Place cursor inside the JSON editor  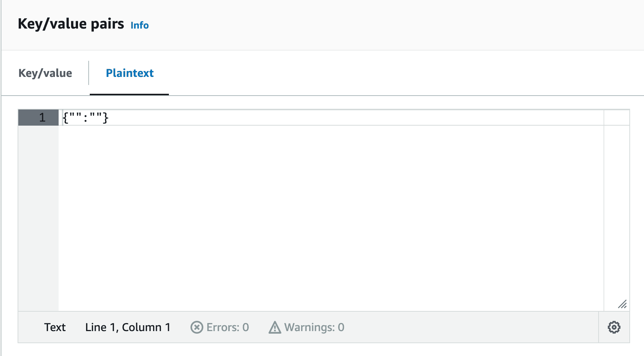256,183
